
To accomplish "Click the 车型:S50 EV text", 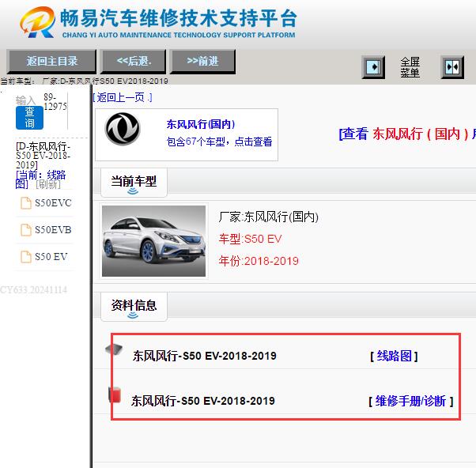I will pyautogui.click(x=250, y=239).
